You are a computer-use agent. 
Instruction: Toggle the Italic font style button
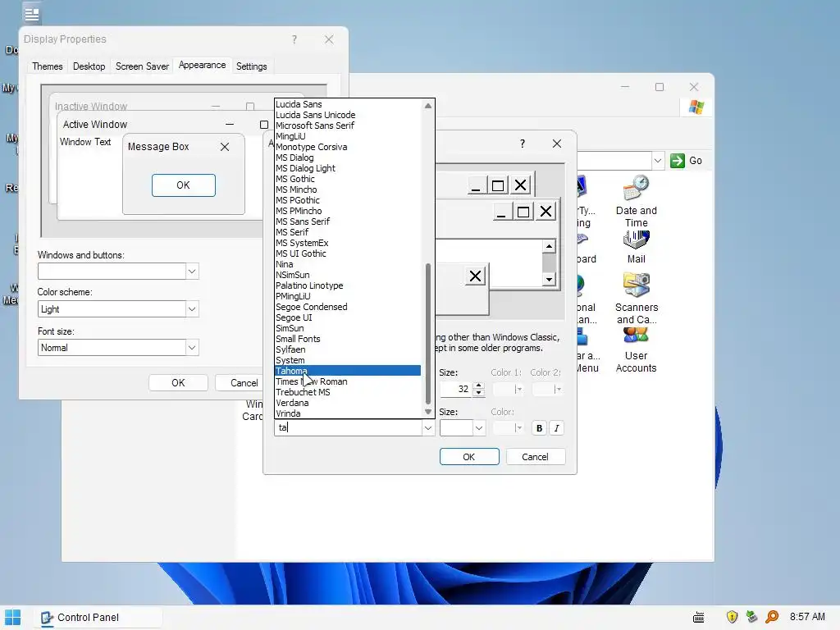point(557,428)
